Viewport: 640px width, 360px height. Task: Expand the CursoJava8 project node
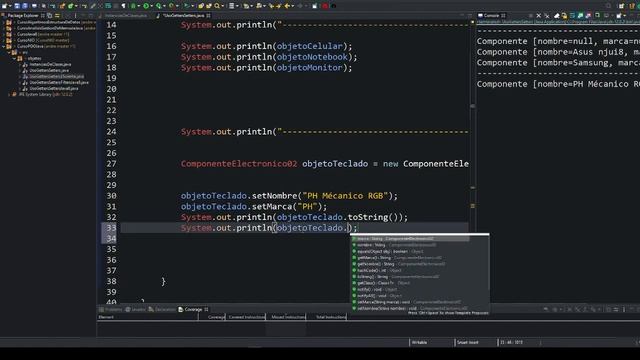[4, 34]
